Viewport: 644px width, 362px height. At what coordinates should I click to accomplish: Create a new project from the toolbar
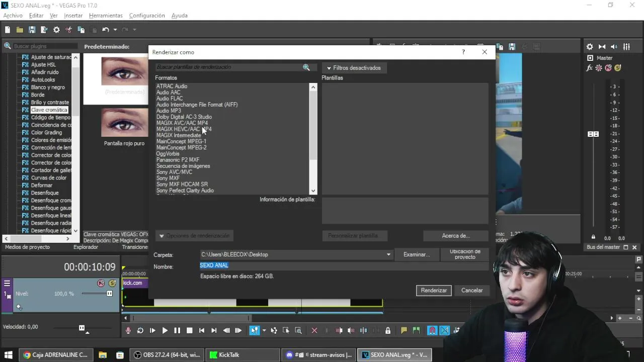(x=8, y=30)
